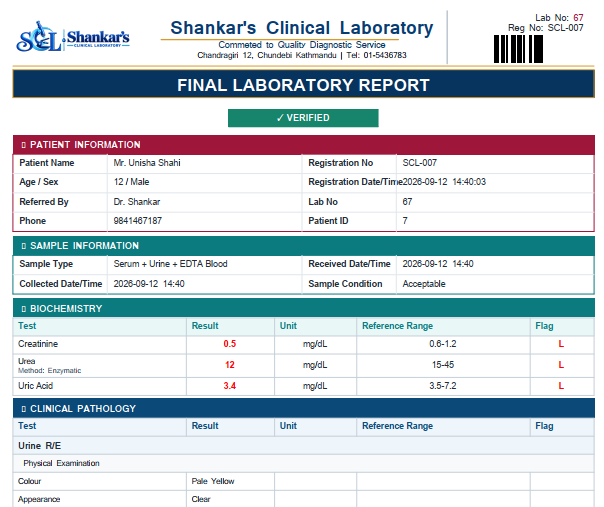
Task: Click the Appearance result 'Clear'
Action: point(201,499)
